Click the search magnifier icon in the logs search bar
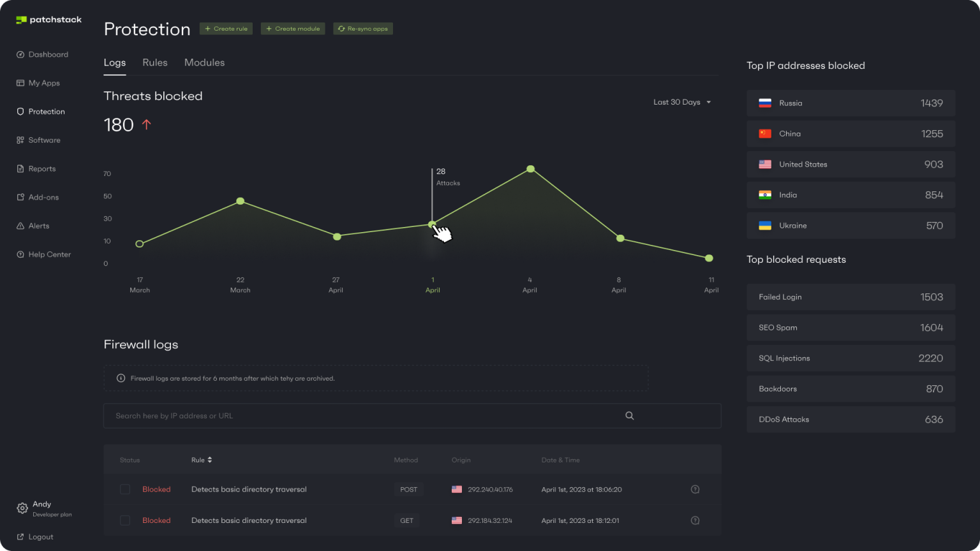Viewport: 980px width, 551px height. click(629, 416)
